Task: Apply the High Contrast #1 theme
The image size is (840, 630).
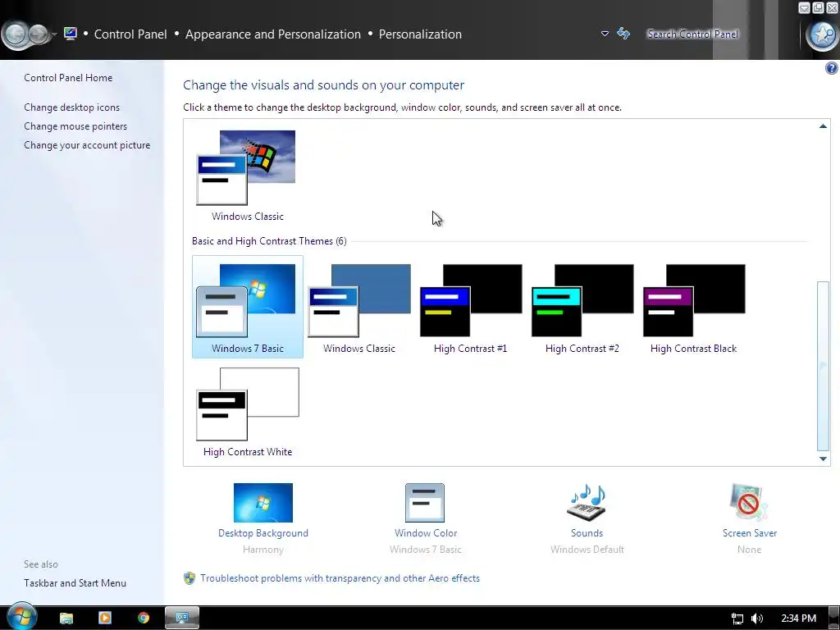Action: coord(470,307)
